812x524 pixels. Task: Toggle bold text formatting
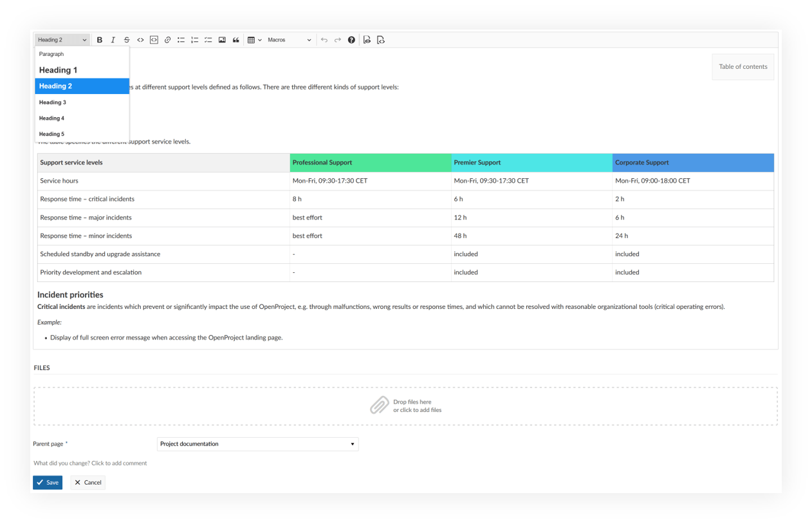100,39
